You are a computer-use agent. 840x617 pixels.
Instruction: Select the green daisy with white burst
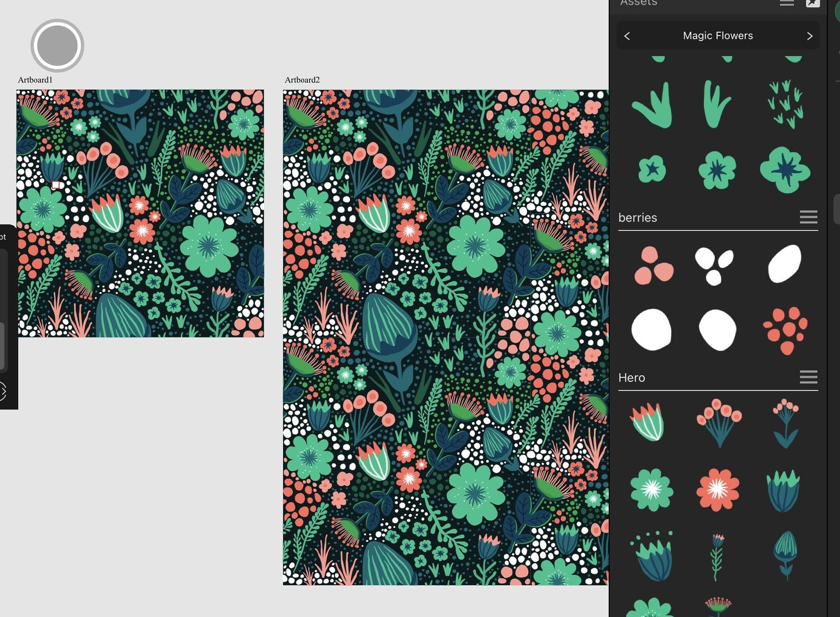click(x=651, y=490)
